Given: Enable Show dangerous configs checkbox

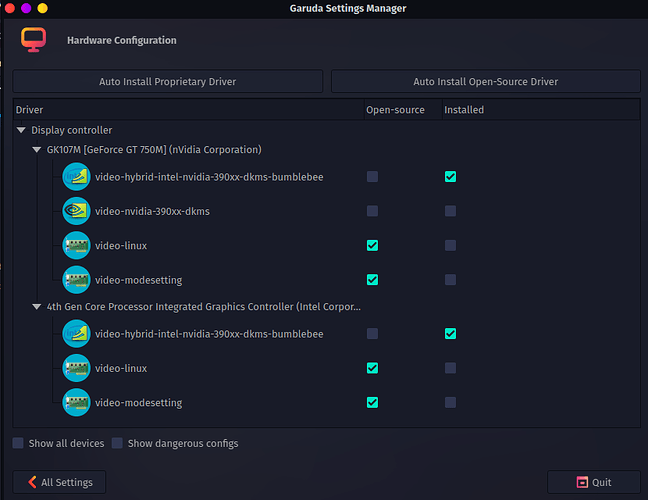Looking at the screenshot, I should tap(117, 443).
